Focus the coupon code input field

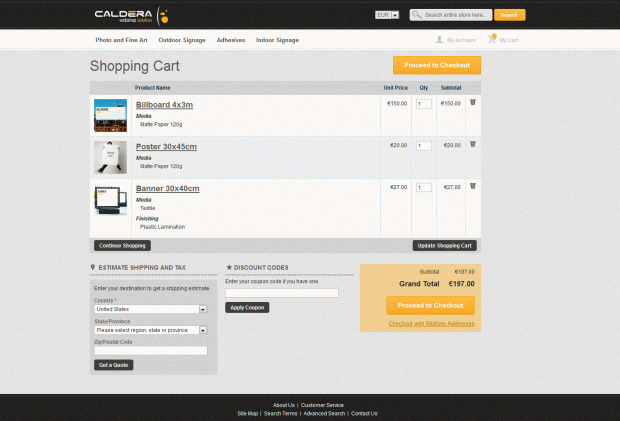tap(282, 293)
